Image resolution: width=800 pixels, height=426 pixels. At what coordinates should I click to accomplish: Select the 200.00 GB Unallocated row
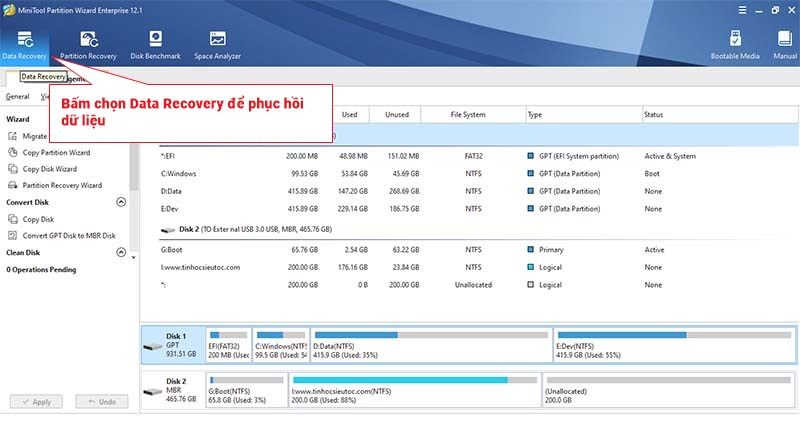(x=478, y=285)
